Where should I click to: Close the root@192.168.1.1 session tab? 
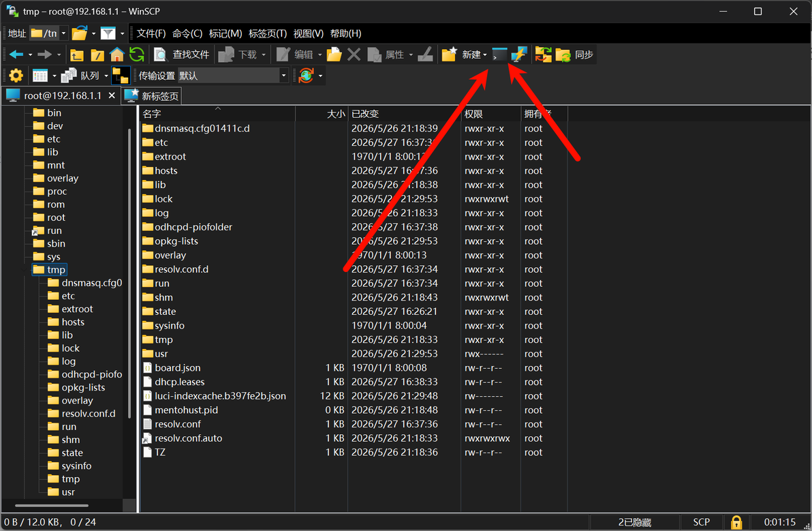click(x=112, y=96)
